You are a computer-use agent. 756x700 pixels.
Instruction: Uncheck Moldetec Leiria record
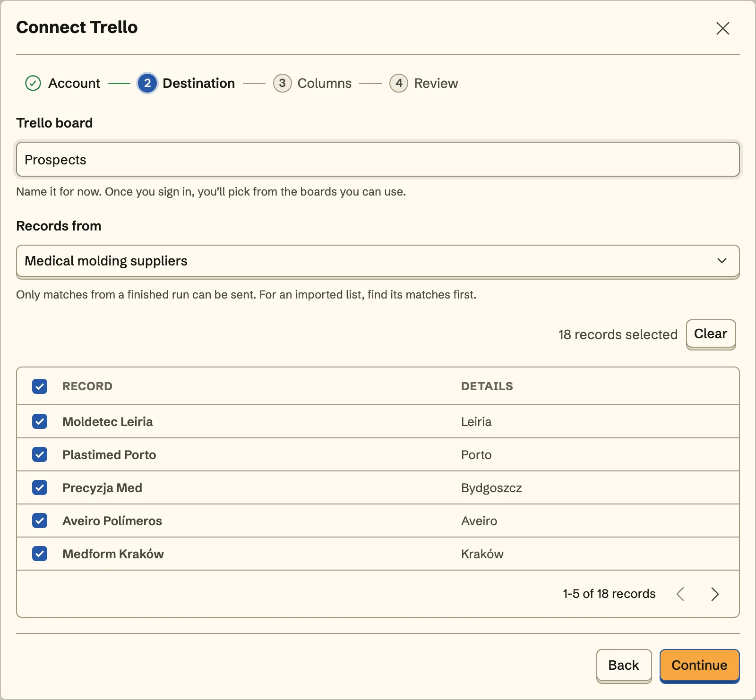point(40,421)
